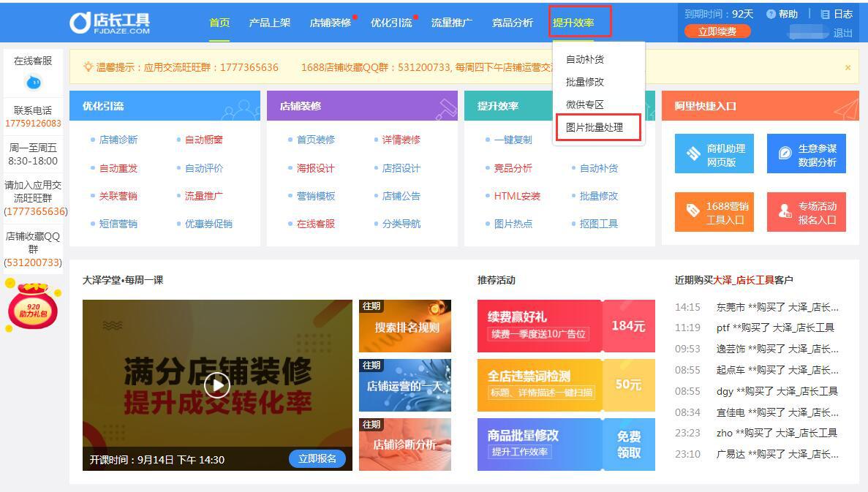This screenshot has height=492, width=868.
Task: Open the 关联营销 link
Action: pyautogui.click(x=118, y=196)
